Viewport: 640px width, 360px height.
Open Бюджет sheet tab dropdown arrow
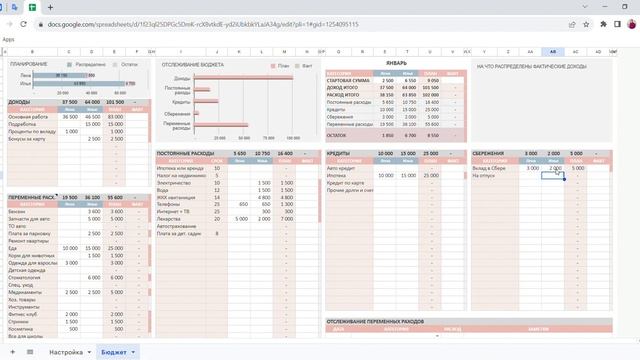point(133,352)
